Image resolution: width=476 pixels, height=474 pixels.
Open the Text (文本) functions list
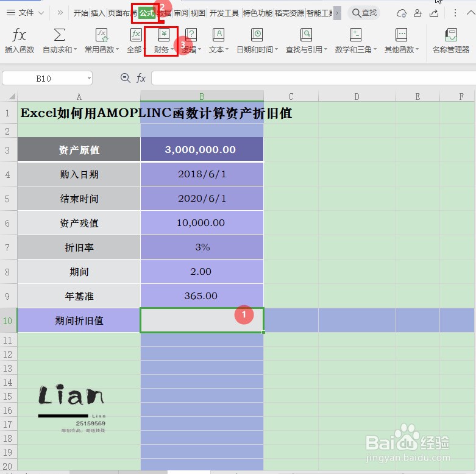[219, 41]
